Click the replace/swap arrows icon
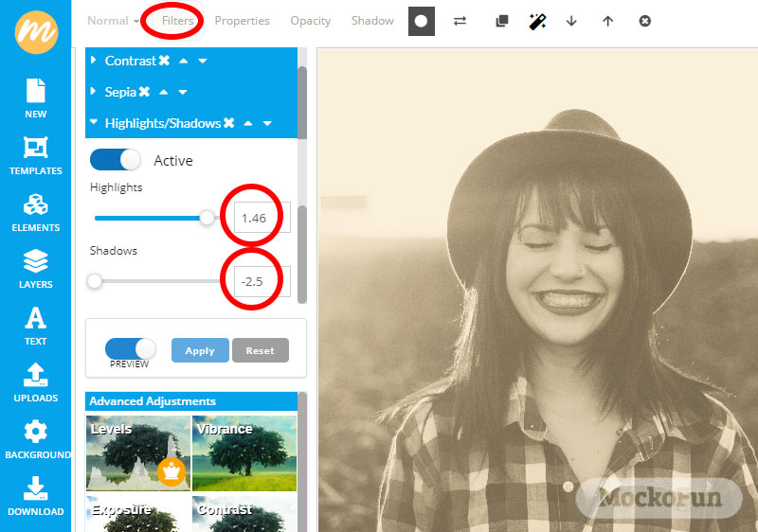Screen dimensions: 758x532 (x=460, y=21)
